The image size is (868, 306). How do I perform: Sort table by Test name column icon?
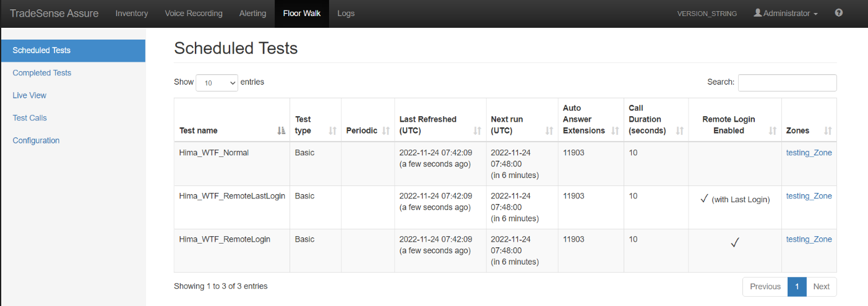point(281,130)
